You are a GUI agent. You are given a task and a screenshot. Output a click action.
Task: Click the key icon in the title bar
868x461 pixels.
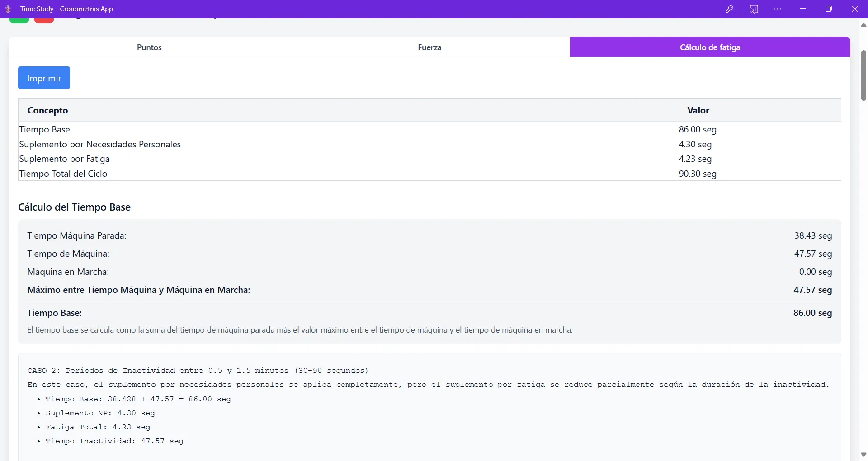[x=729, y=9]
